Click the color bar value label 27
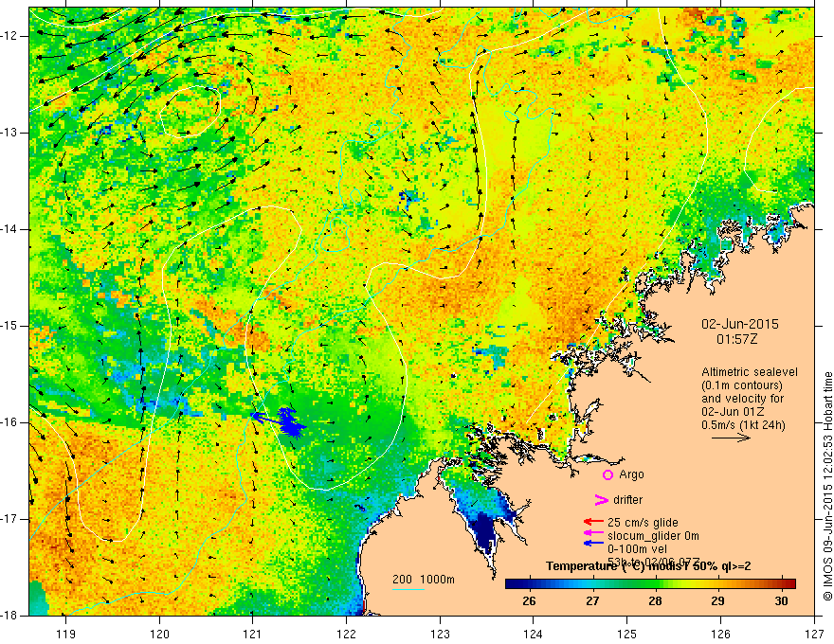The width and height of the screenshot is (834, 644). (x=592, y=601)
